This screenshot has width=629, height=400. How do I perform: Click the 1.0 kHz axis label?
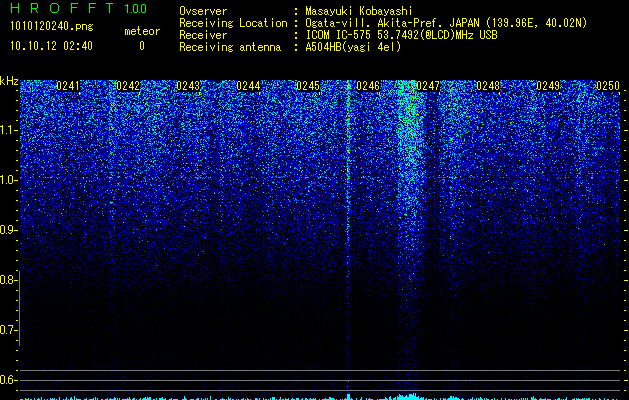pyautogui.click(x=8, y=180)
